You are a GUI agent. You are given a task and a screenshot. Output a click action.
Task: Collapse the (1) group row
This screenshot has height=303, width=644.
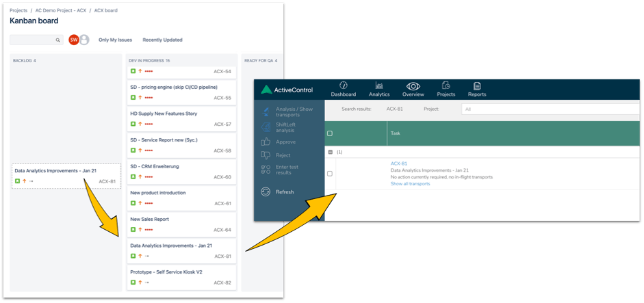coord(330,152)
